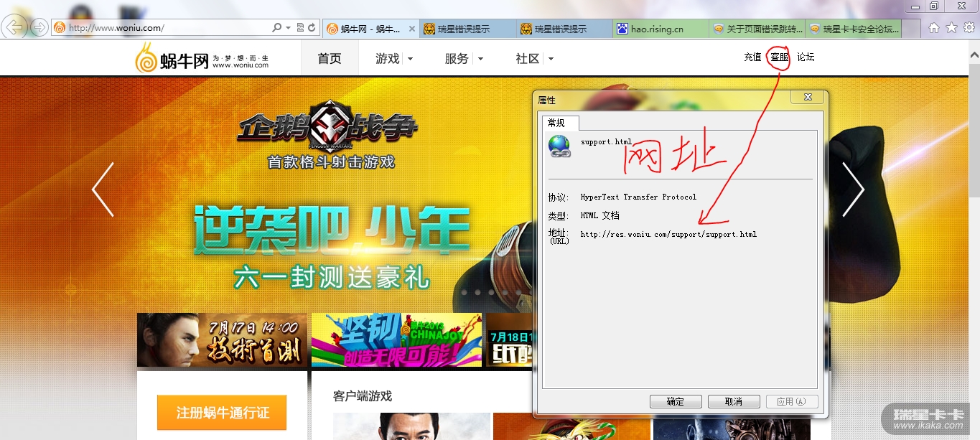980x440 pixels.
Task: Click the HTML 文档 type value
Action: tap(599, 215)
